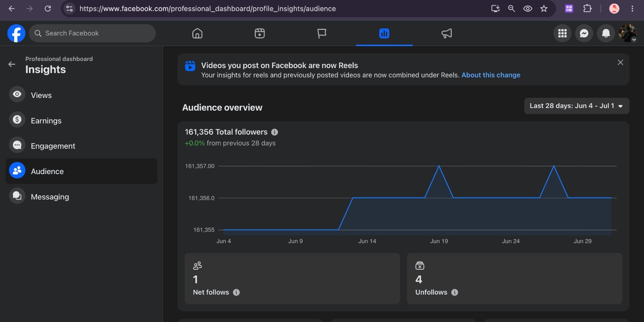
Task: Click the Messaging bubbles icon
Action: click(x=17, y=196)
